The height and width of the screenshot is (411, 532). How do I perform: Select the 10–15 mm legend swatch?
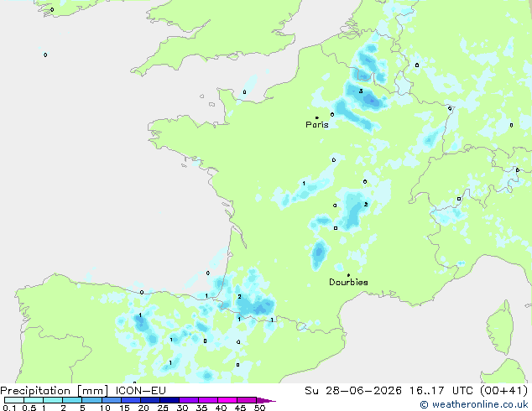pyautogui.click(x=112, y=400)
